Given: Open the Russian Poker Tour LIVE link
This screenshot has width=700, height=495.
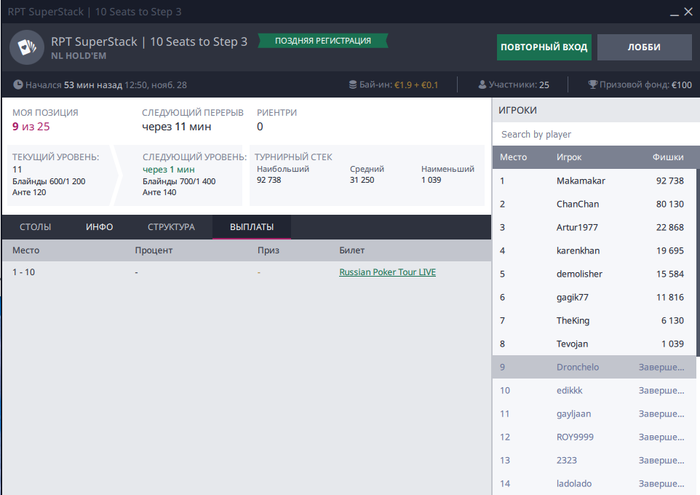Looking at the screenshot, I should tap(388, 272).
